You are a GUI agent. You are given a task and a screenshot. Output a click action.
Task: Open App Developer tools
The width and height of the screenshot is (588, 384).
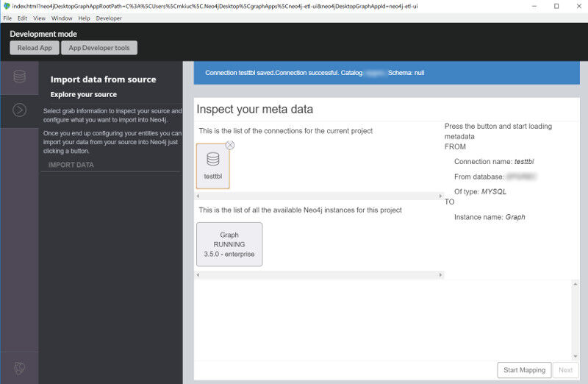tap(99, 48)
